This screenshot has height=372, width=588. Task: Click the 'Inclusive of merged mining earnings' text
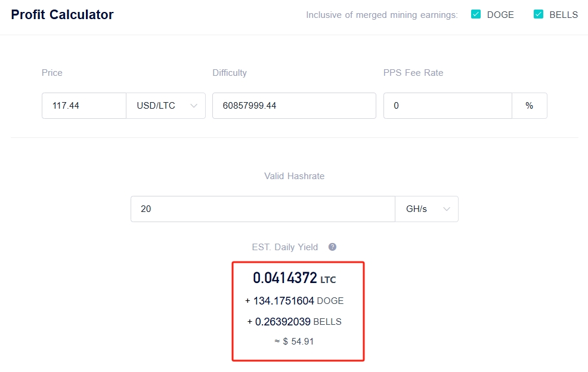[382, 15]
